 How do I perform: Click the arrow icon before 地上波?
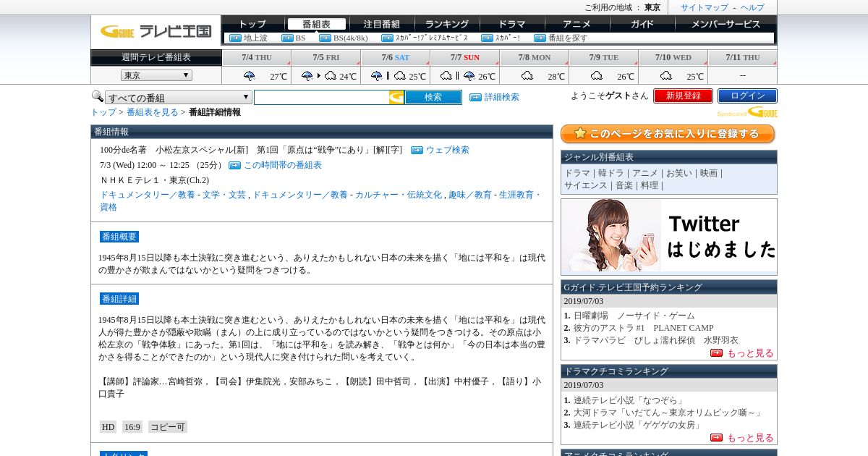pos(235,38)
